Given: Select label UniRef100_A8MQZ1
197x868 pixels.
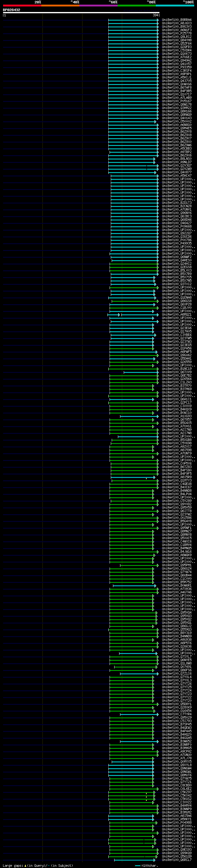Looking at the screenshot, I should point(176,315).
